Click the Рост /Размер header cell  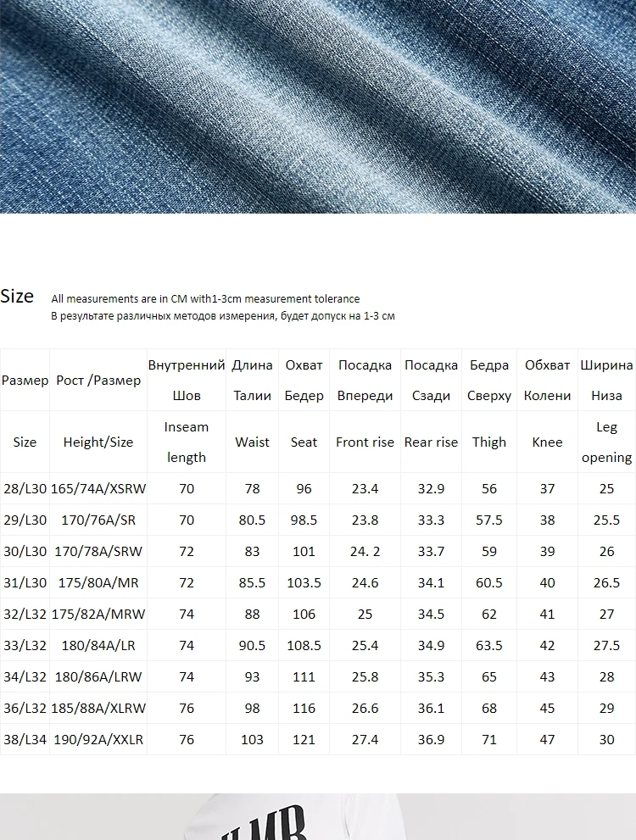[98, 381]
